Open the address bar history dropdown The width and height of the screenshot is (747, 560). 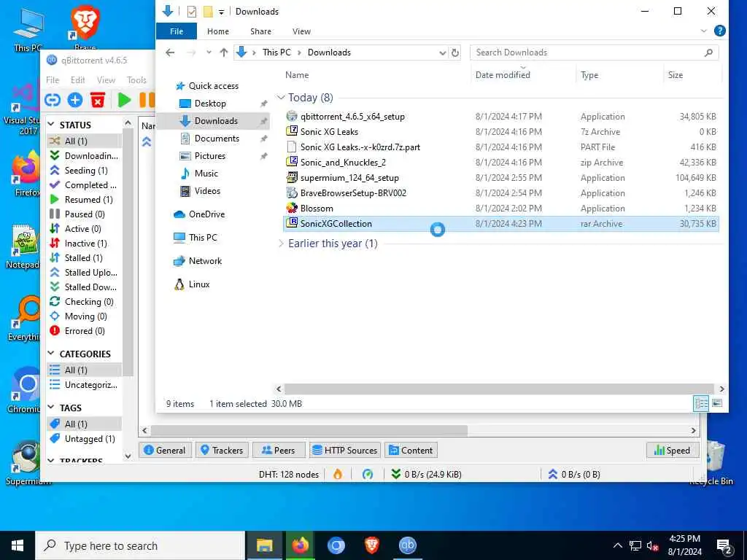pyautogui.click(x=443, y=52)
